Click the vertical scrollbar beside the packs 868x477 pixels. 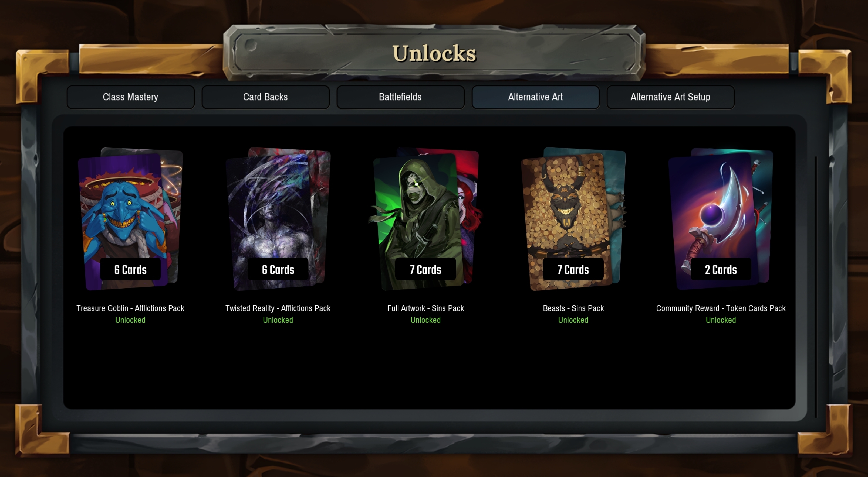[x=816, y=287]
